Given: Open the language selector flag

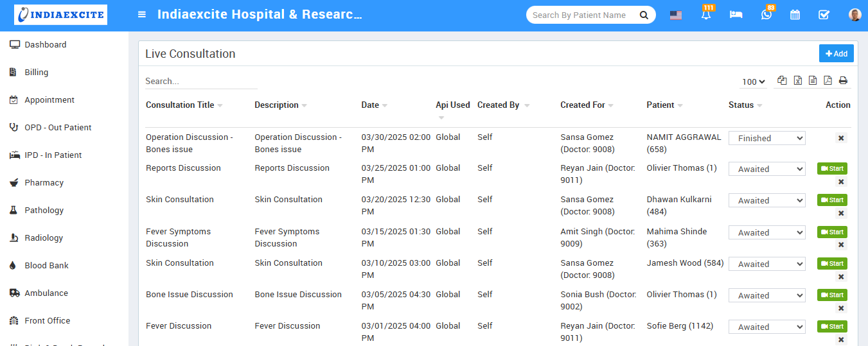Looking at the screenshot, I should point(676,15).
